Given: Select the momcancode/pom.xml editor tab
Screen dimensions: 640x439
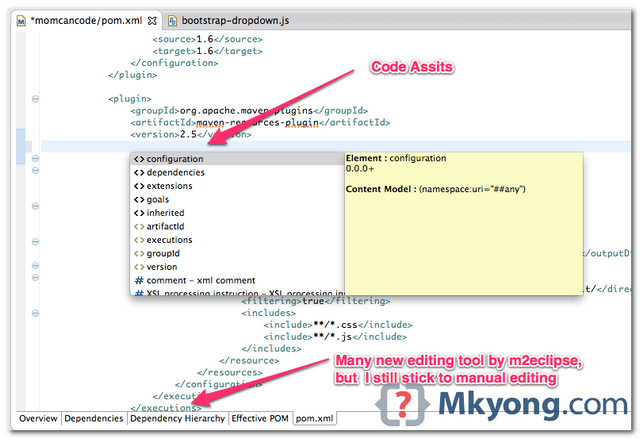Looking at the screenshot, I should coord(87,20).
